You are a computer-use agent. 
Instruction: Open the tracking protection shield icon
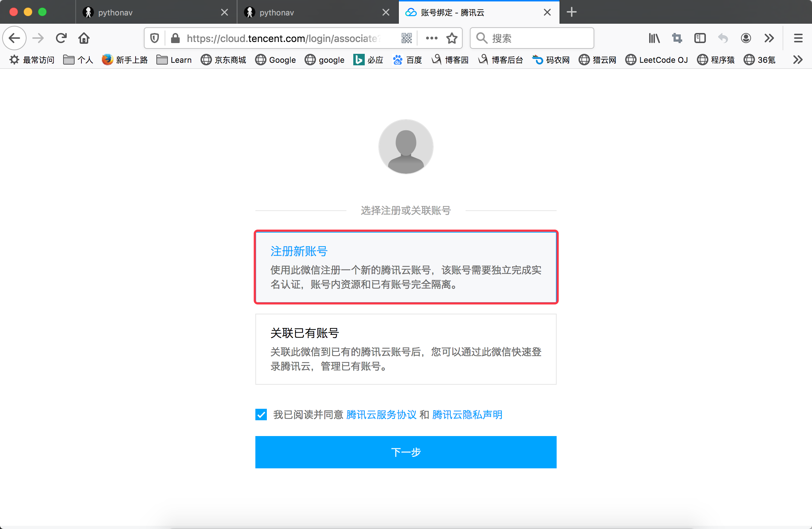click(x=155, y=38)
